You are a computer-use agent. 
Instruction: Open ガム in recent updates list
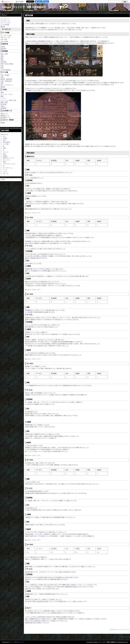pos(4,136)
